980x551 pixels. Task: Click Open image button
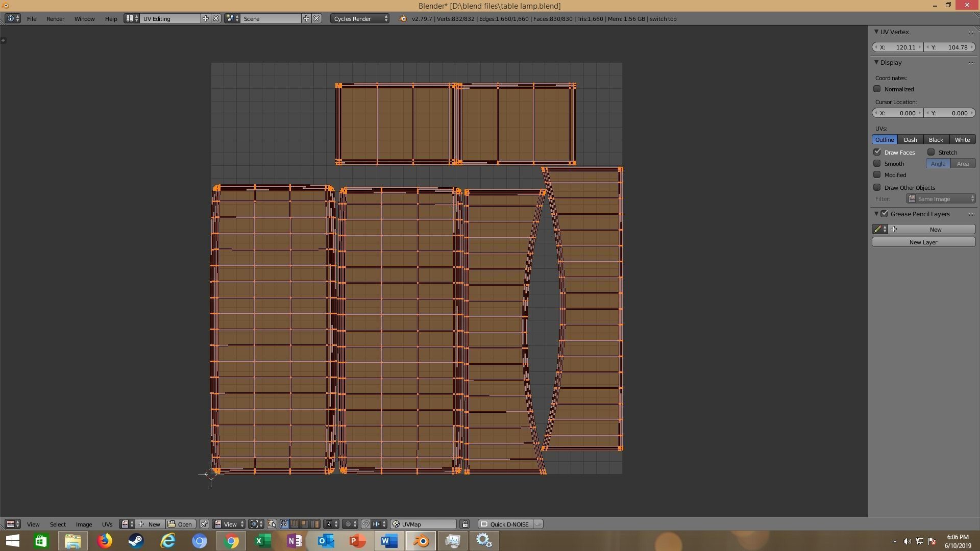tap(181, 524)
